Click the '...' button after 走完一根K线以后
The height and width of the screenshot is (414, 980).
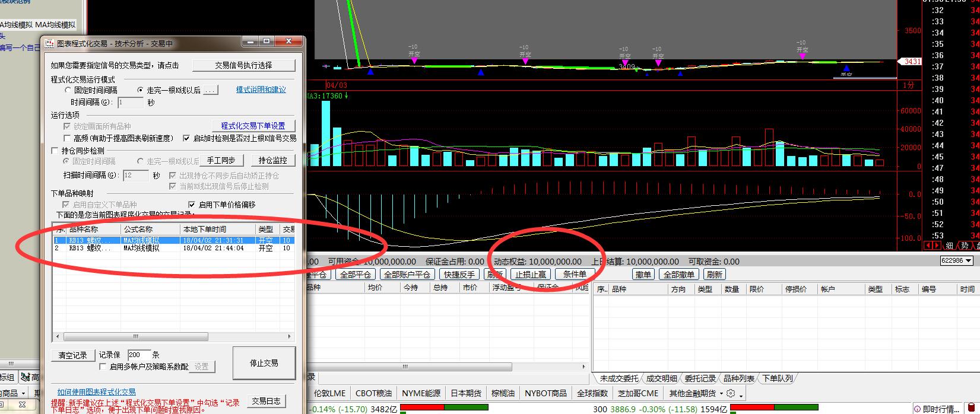pyautogui.click(x=211, y=90)
